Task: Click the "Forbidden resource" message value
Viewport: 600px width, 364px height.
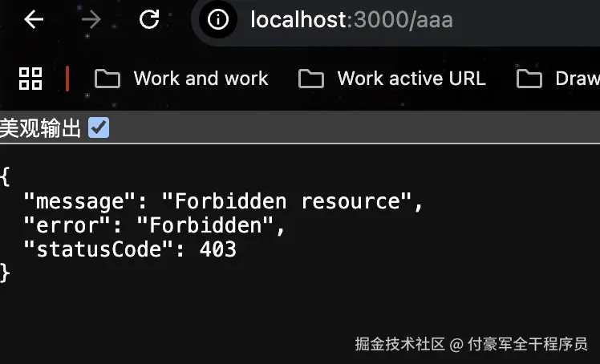Action: [x=287, y=201]
